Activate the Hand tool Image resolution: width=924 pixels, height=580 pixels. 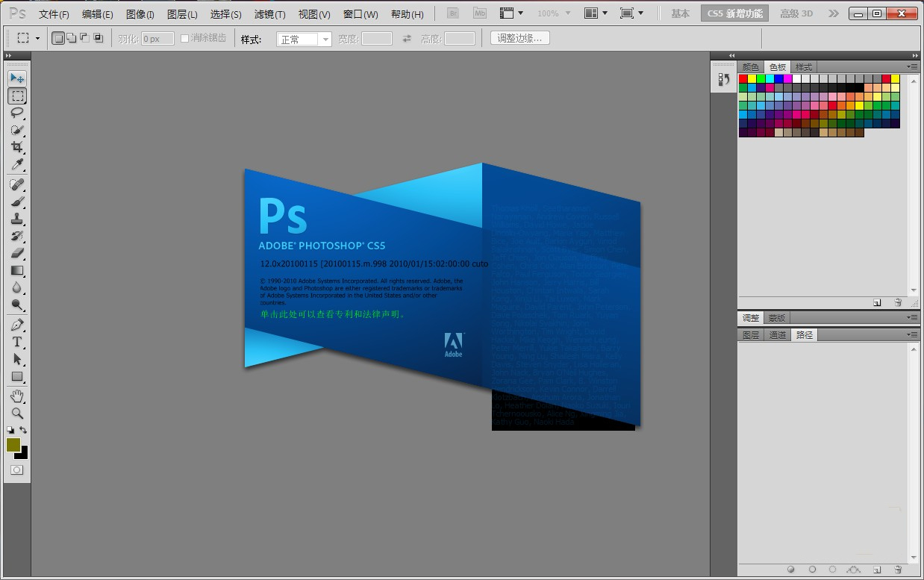click(17, 395)
